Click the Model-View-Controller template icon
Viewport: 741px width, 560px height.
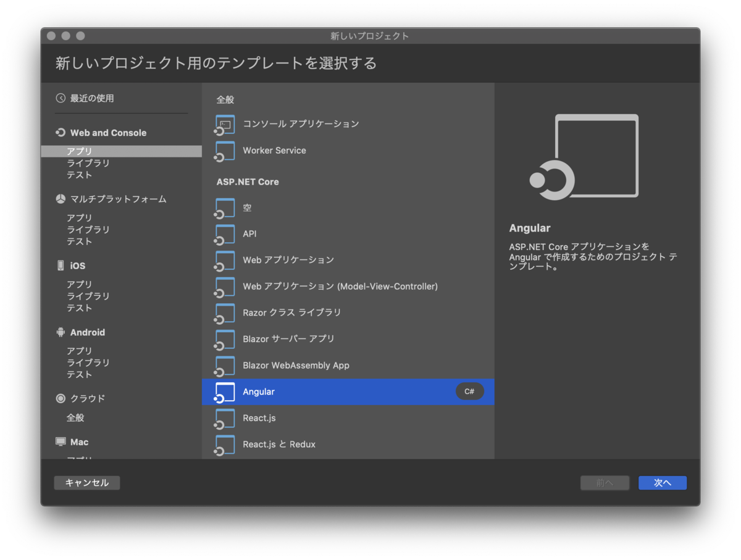tap(225, 287)
